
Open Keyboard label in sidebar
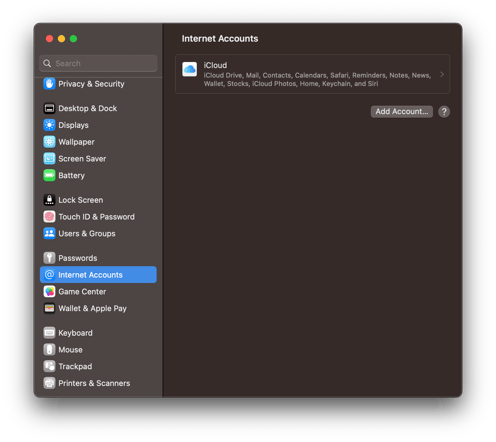click(75, 333)
